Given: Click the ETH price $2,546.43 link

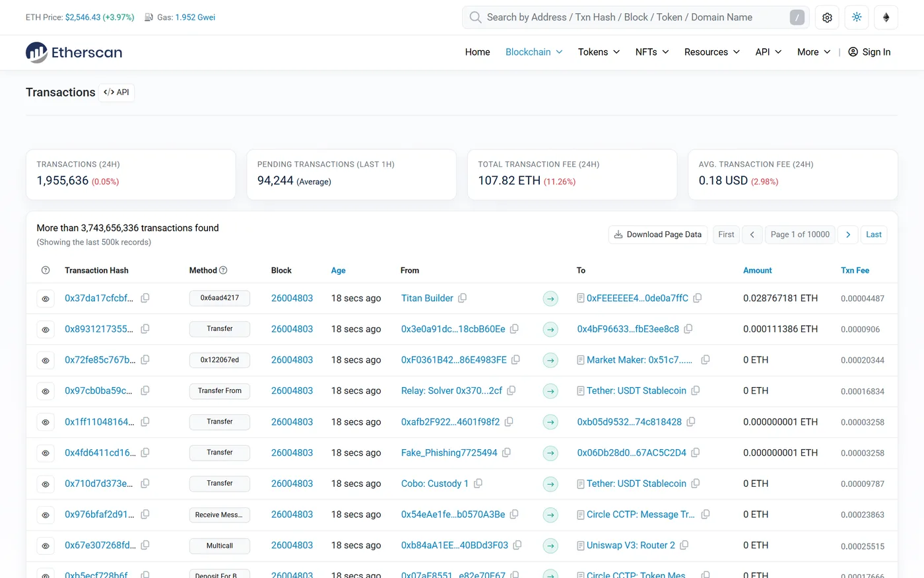Looking at the screenshot, I should point(100,17).
